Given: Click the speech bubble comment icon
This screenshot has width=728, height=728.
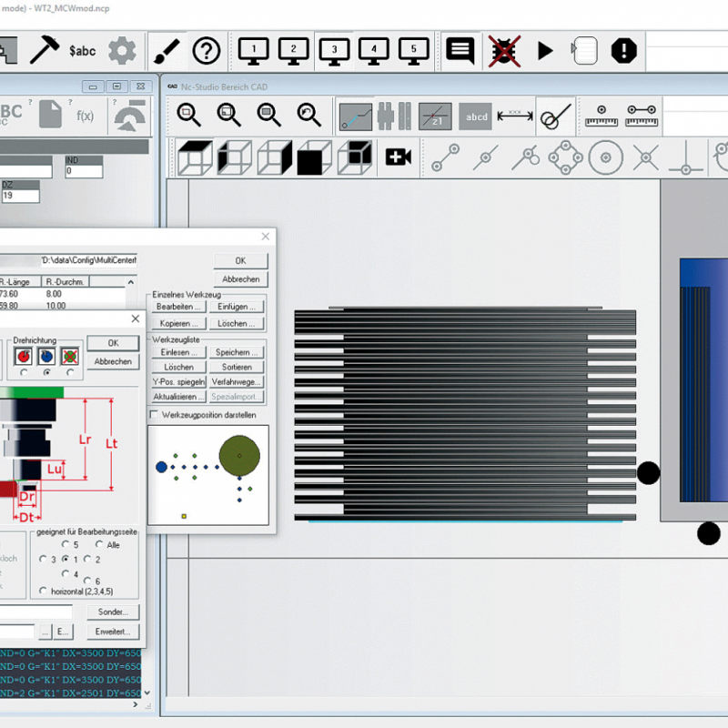Looking at the screenshot, I should (x=460, y=51).
